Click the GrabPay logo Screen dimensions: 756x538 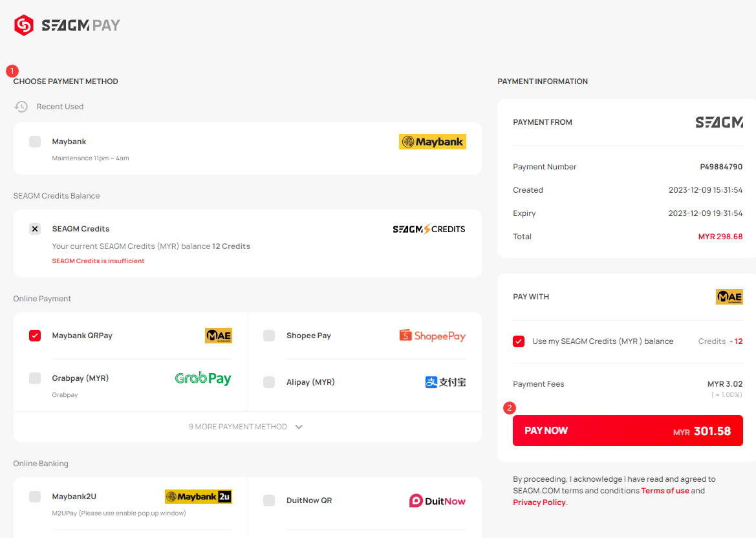point(203,378)
